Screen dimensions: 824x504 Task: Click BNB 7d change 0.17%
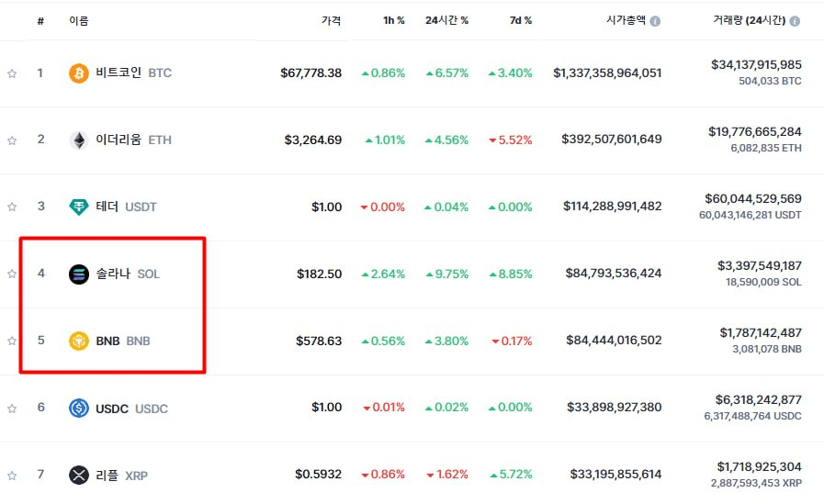coord(512,342)
